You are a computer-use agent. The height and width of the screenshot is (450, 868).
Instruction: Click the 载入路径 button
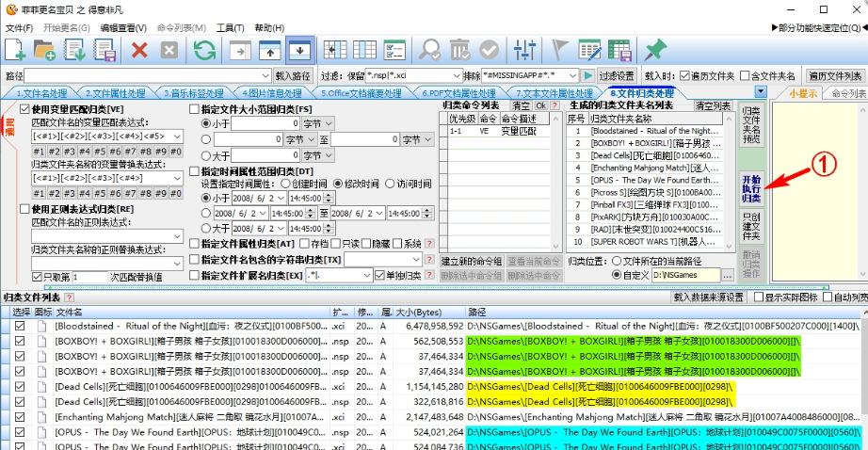coord(293,76)
